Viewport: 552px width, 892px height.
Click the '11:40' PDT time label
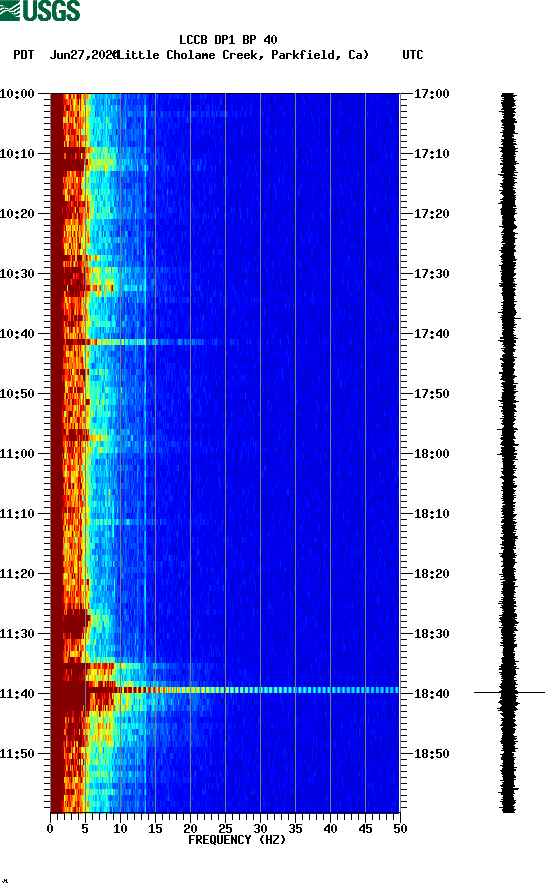[17, 694]
